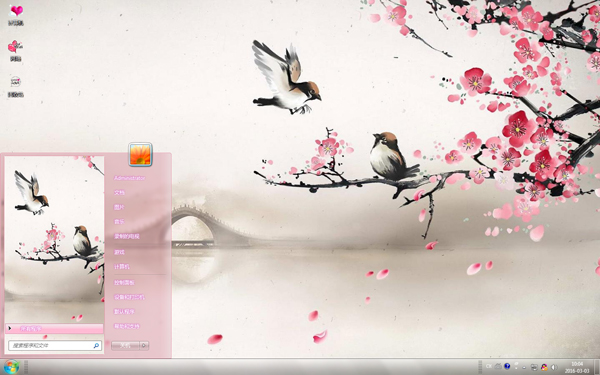Open Administrator folder in Start menu
This screenshot has height=375, width=600.
130,178
